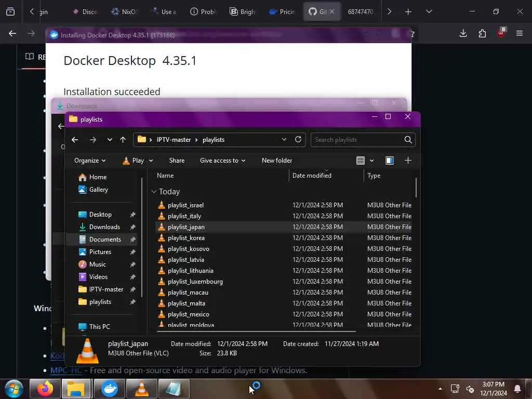
Task: Select the playlist_israel file
Action: pyautogui.click(x=185, y=205)
